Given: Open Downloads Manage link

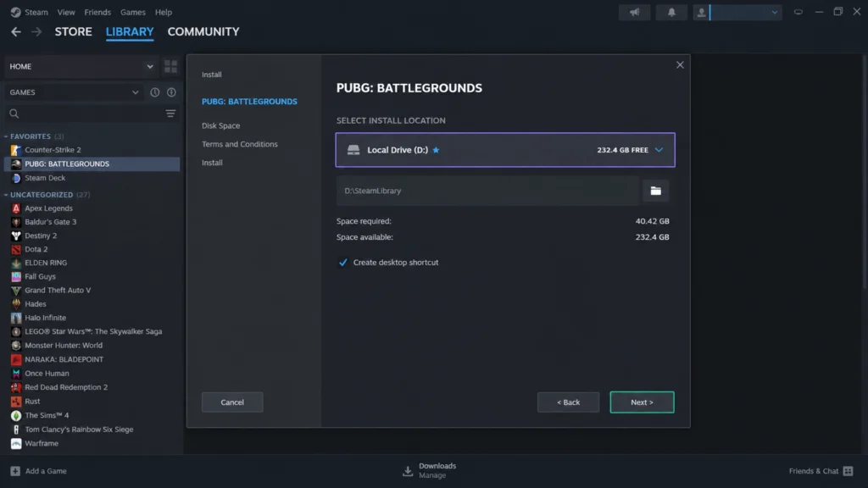Looking at the screenshot, I should (x=432, y=475).
